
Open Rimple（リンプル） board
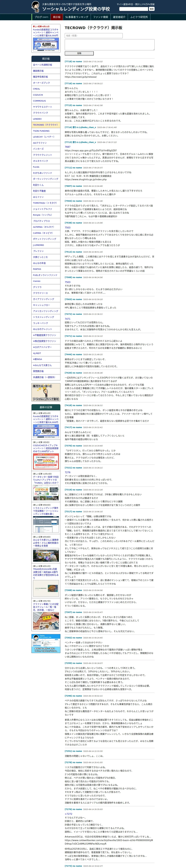[46, 215]
